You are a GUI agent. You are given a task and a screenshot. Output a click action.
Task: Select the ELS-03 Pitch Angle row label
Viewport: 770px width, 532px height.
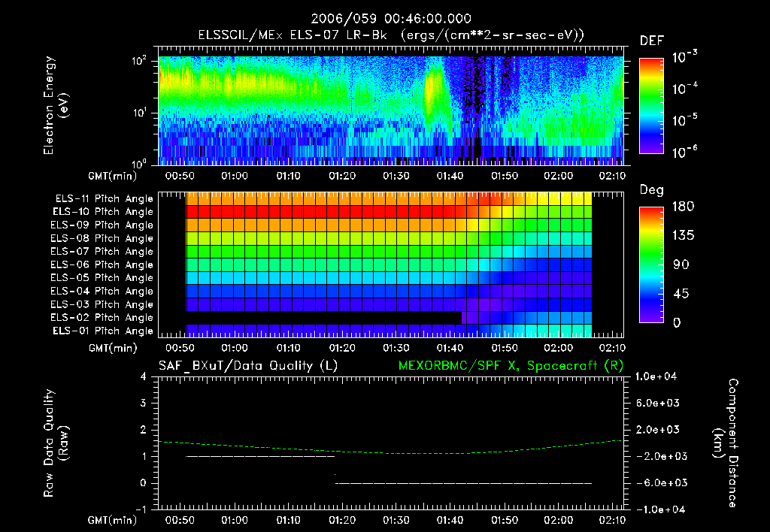[102, 305]
